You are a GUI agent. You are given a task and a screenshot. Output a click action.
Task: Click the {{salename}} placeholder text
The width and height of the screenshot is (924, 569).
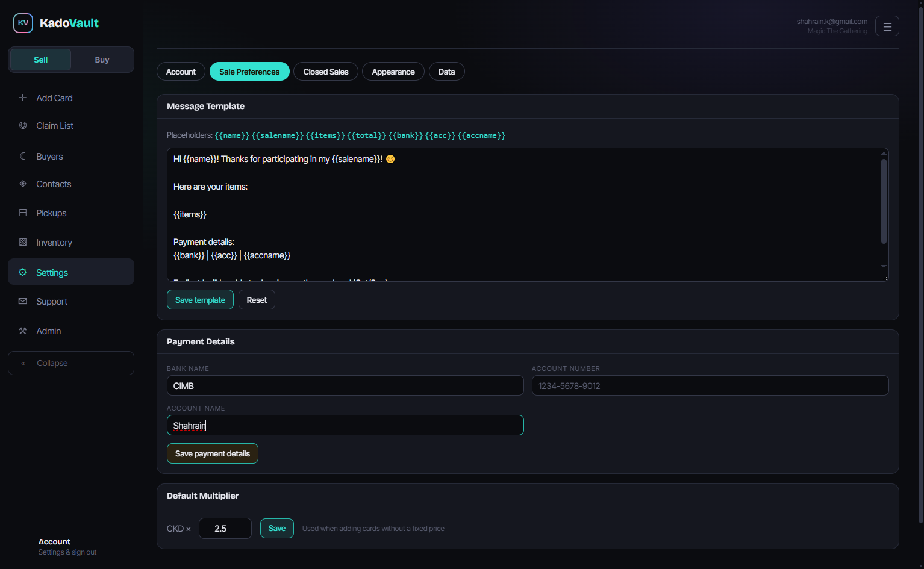pyautogui.click(x=278, y=135)
